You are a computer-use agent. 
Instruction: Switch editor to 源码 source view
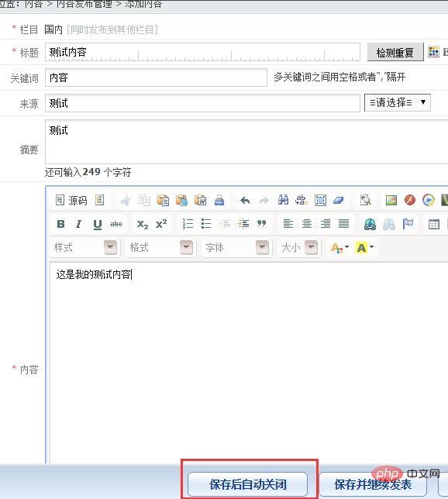(x=71, y=200)
